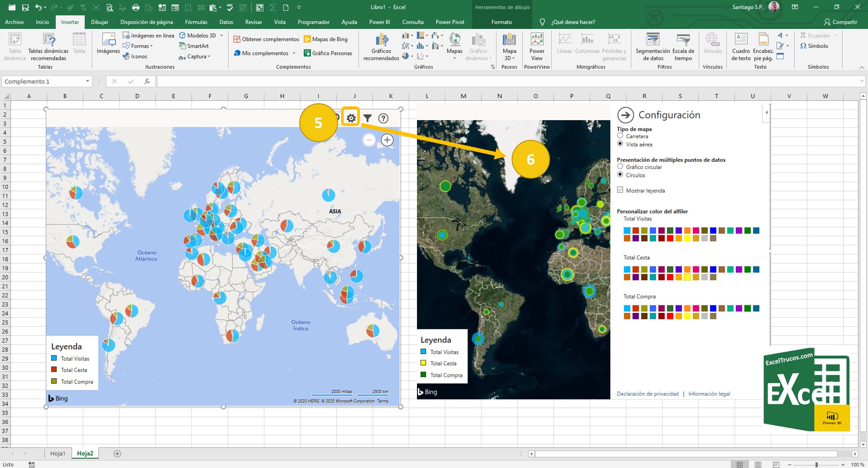868x468 pixels.
Task: Click the filter icon on the map chart
Action: click(368, 117)
